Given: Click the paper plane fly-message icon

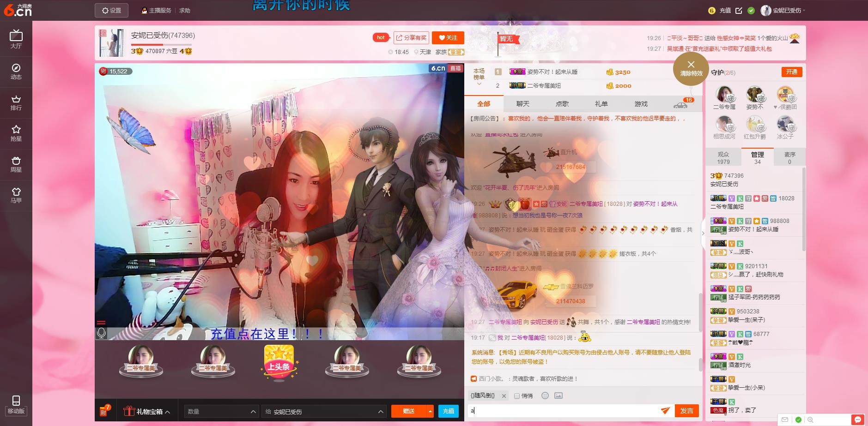Looking at the screenshot, I should click(665, 410).
